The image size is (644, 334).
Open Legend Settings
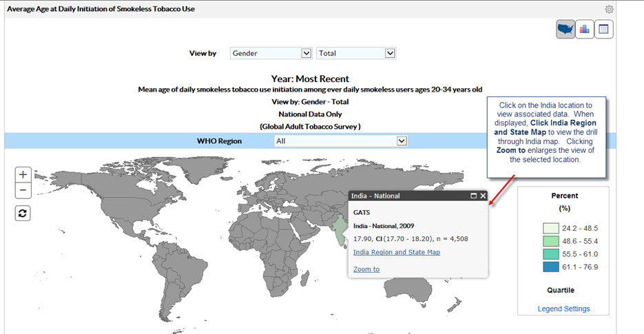click(563, 309)
